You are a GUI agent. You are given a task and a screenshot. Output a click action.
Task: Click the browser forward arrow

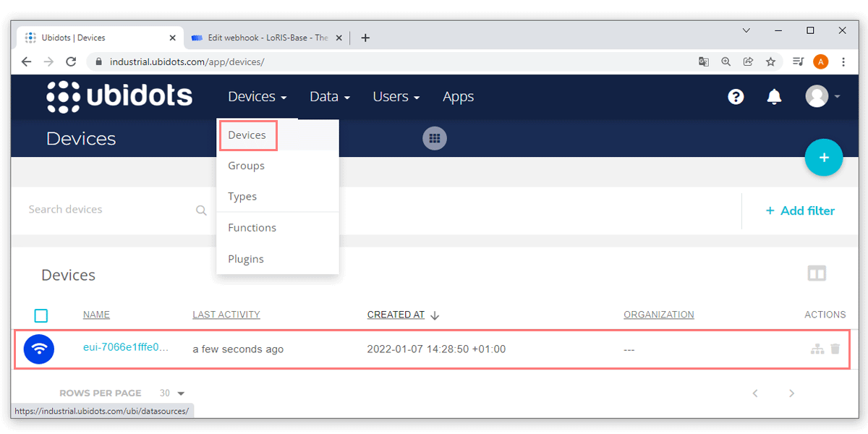[48, 61]
